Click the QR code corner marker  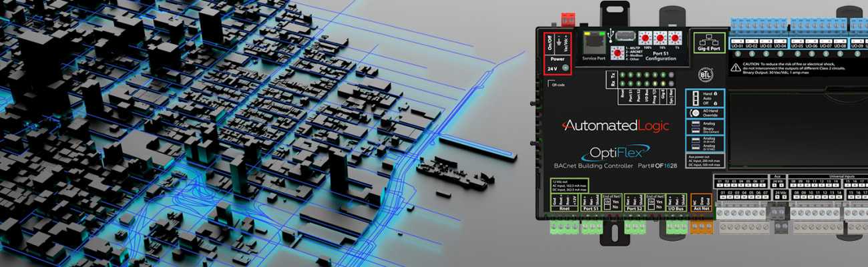(550, 83)
